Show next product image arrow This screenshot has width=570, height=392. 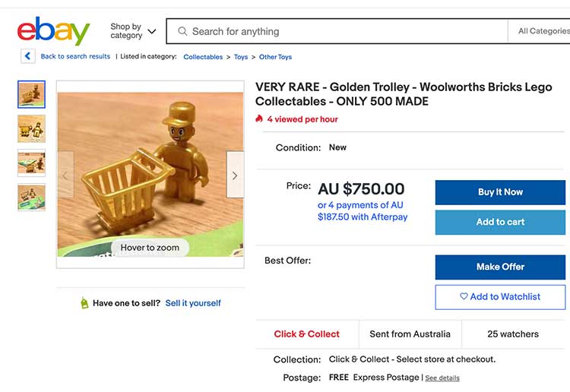coord(235,175)
